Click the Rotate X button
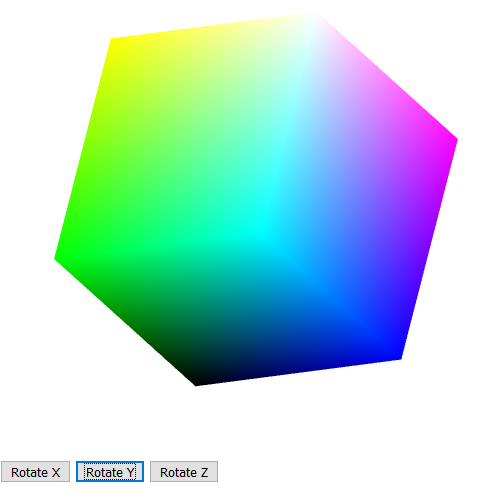The width and height of the screenshot is (500, 500). [x=35, y=471]
